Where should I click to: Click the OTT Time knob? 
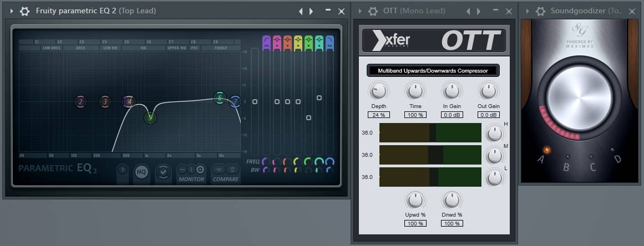coord(415,91)
